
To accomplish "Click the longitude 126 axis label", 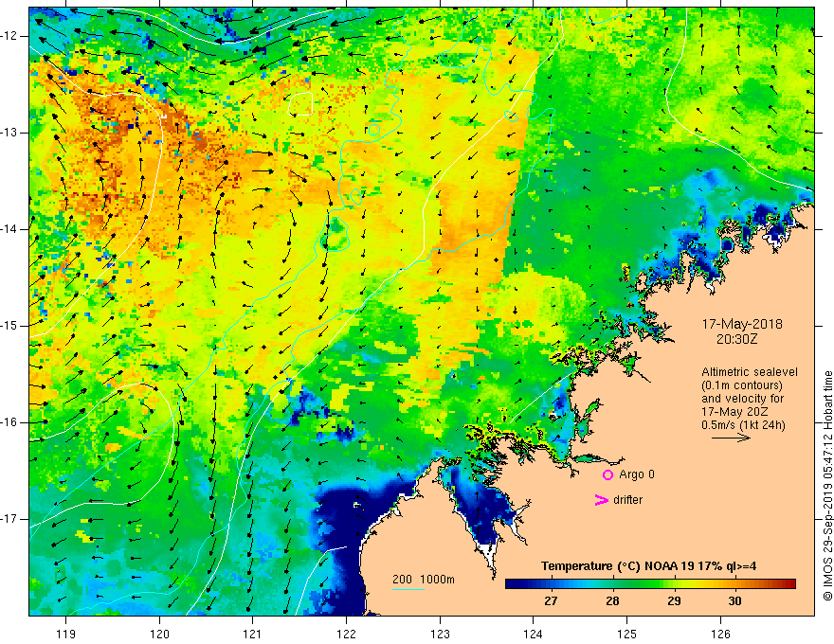I will coord(720,634).
